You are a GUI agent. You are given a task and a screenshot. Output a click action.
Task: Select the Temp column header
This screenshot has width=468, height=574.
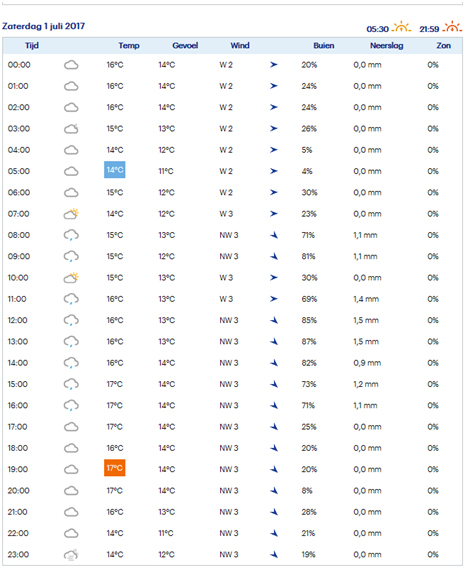coord(129,46)
